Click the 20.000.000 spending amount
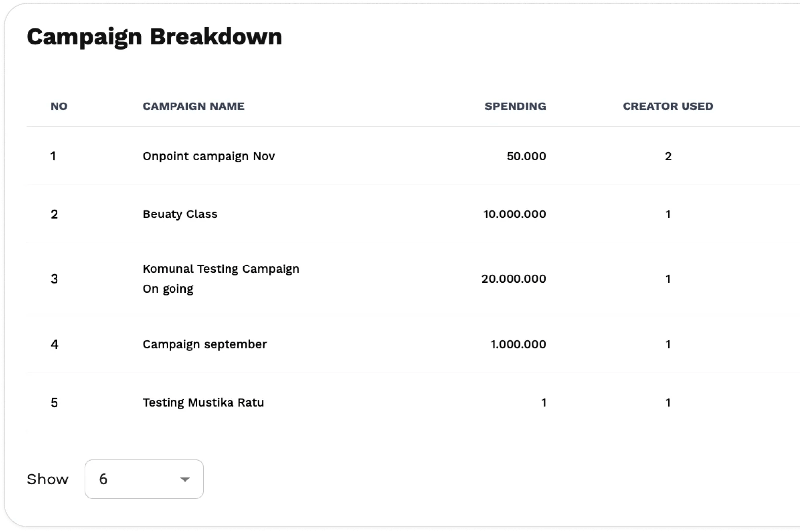Screen dimensions: 800x532 [x=514, y=279]
